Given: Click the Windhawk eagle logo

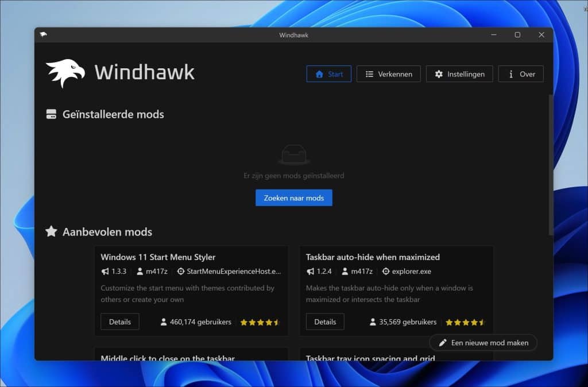Looking at the screenshot, I should click(x=65, y=73).
